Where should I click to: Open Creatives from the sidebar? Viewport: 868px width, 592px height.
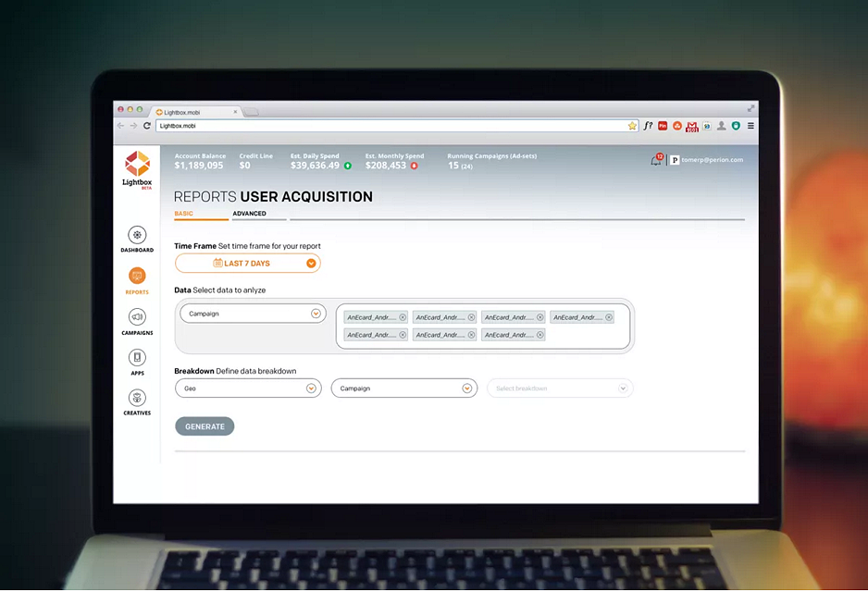point(137,402)
